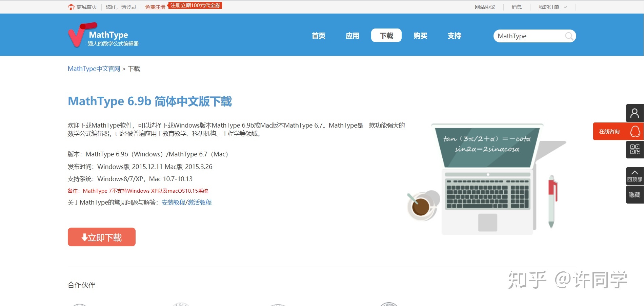The image size is (644, 306).
Task: Open the 网站协议 link
Action: pos(485,7)
